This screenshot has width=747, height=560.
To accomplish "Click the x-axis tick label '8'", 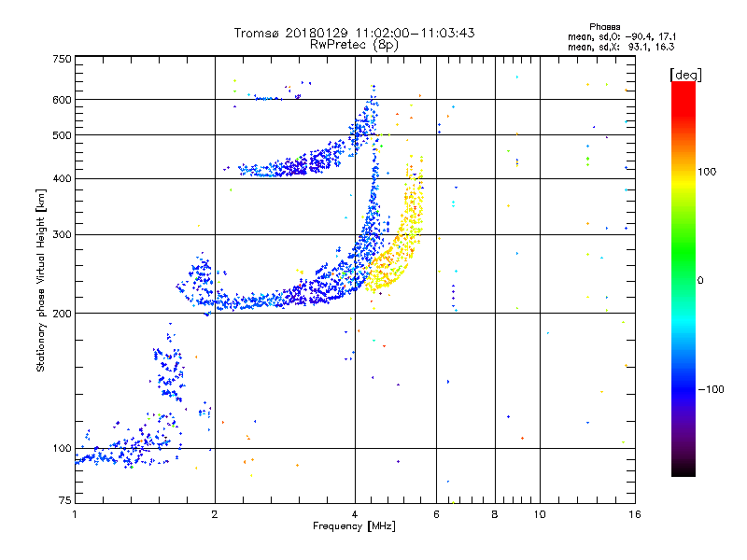I will coord(495,514).
